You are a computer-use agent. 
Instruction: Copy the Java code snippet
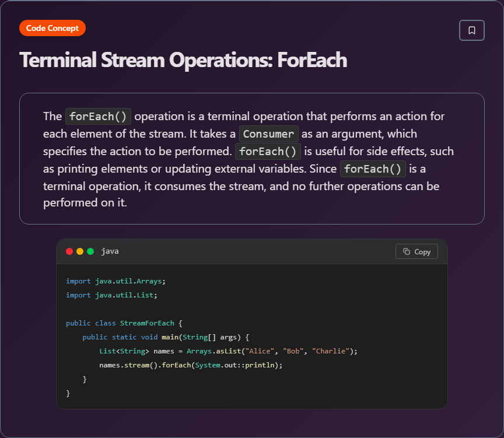(416, 251)
